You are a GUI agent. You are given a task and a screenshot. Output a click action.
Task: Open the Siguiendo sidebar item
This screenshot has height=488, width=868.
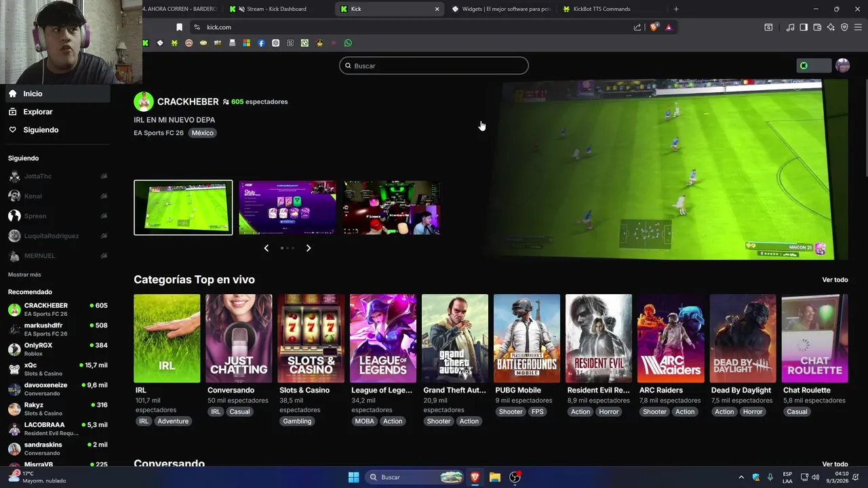pyautogui.click(x=58, y=129)
